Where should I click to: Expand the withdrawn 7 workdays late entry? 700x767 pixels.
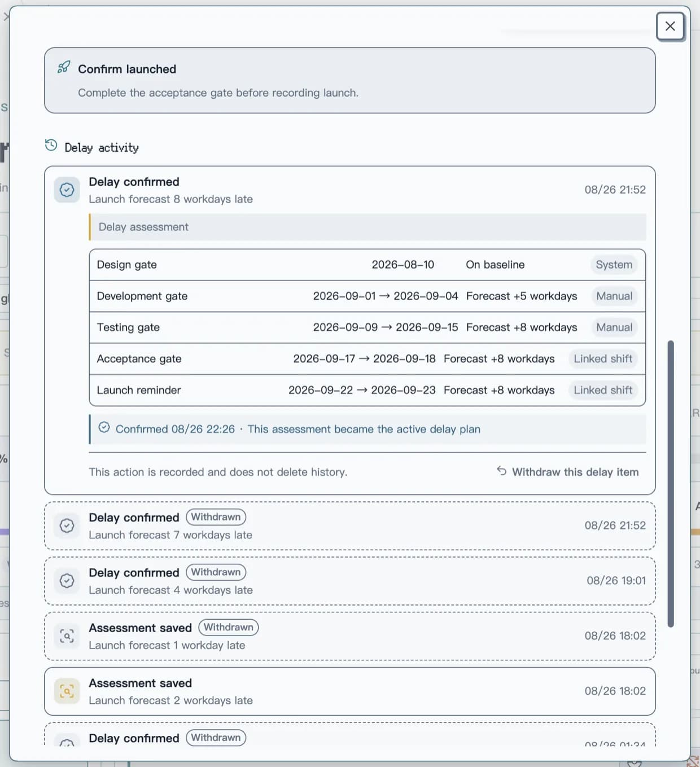pyautogui.click(x=350, y=526)
